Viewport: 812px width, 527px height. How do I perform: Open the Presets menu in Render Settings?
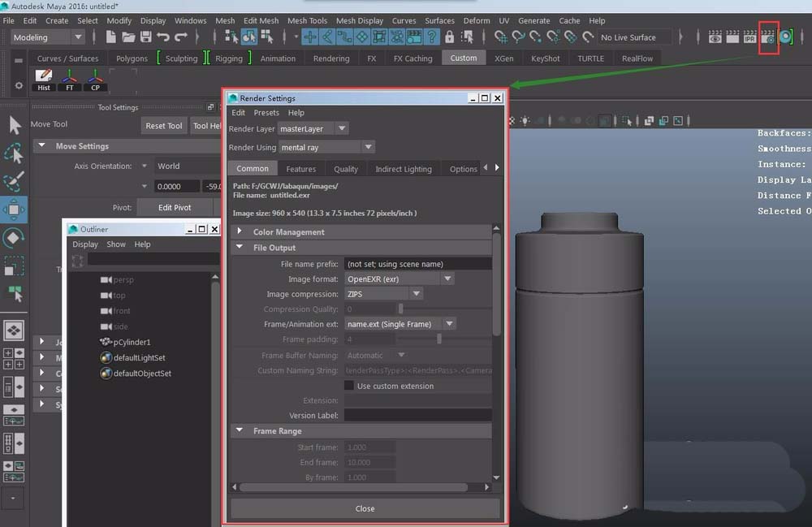point(266,113)
